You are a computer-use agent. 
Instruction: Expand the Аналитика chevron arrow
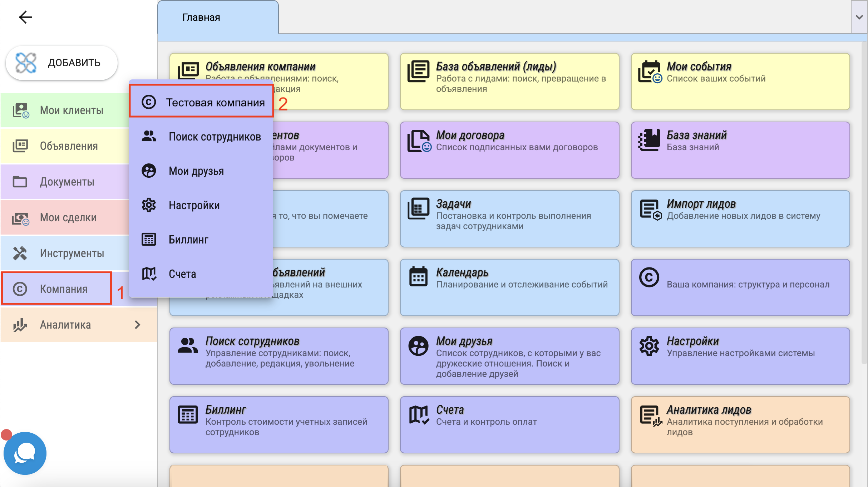[138, 325]
